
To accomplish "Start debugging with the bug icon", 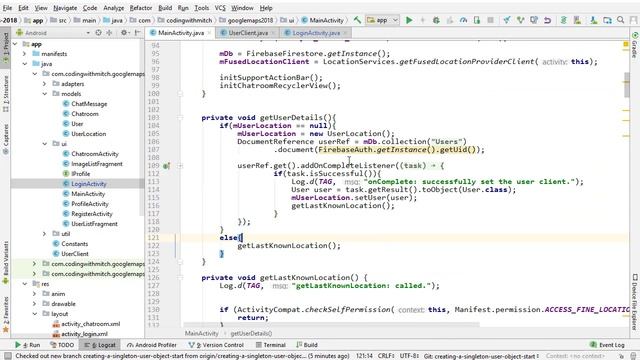I will coord(436,20).
